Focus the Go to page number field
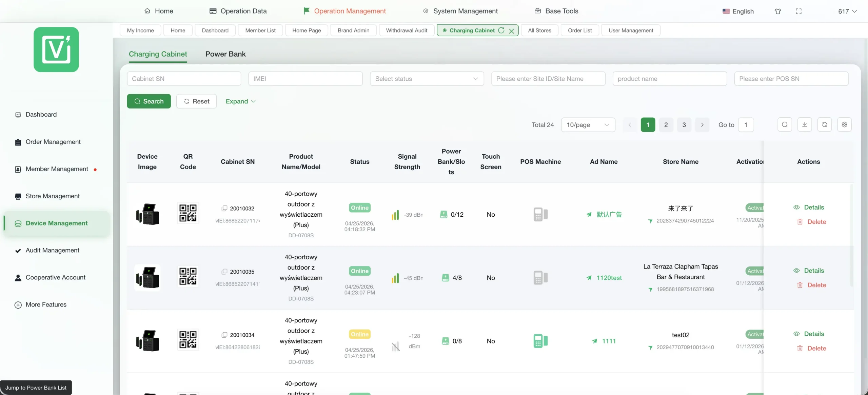868x395 pixels. (x=746, y=125)
